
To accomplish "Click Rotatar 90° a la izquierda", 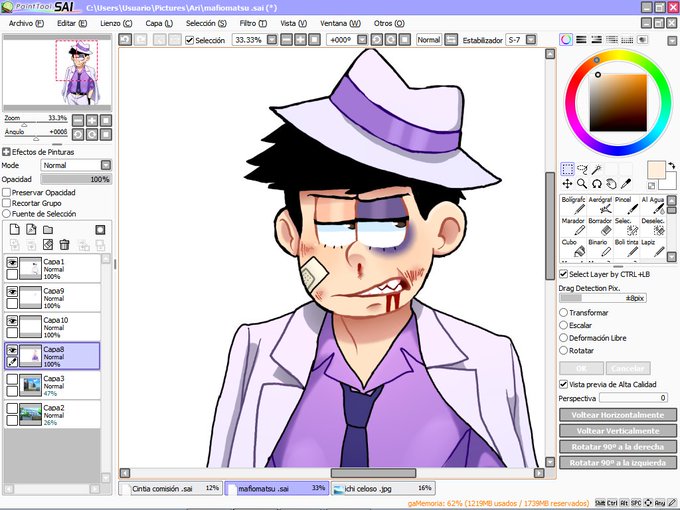I will click(618, 463).
